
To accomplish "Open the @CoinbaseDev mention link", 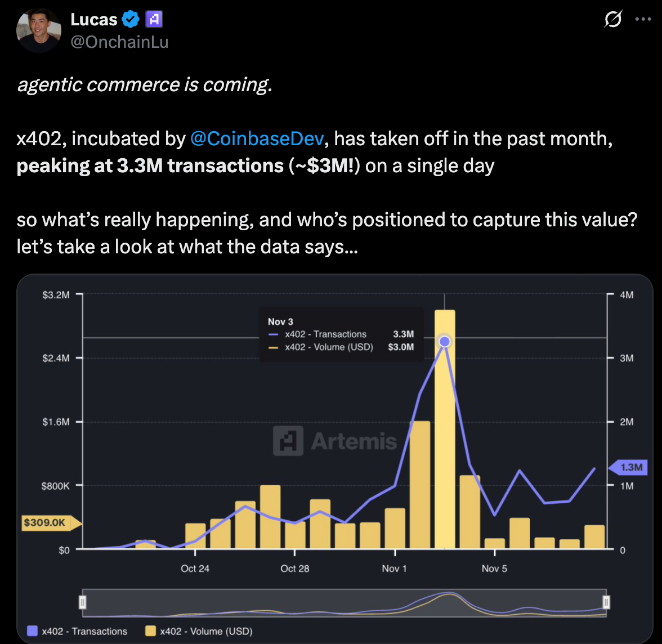I will tap(257, 138).
